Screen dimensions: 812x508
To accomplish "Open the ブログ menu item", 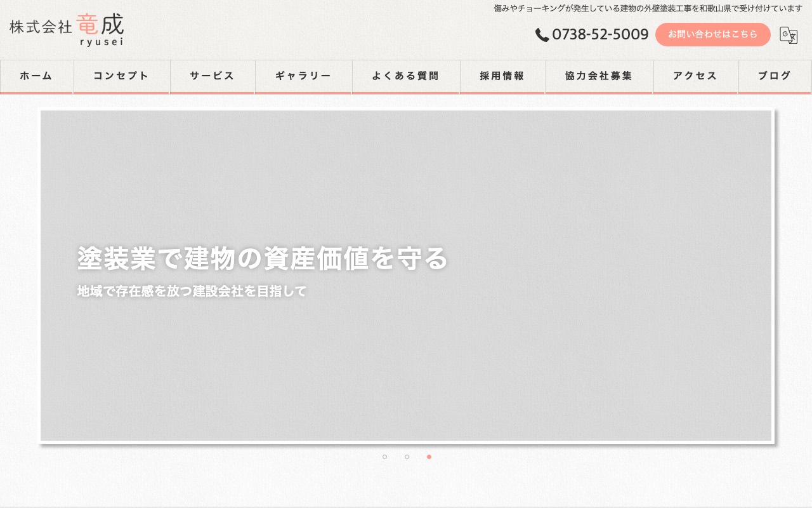I will coord(775,76).
